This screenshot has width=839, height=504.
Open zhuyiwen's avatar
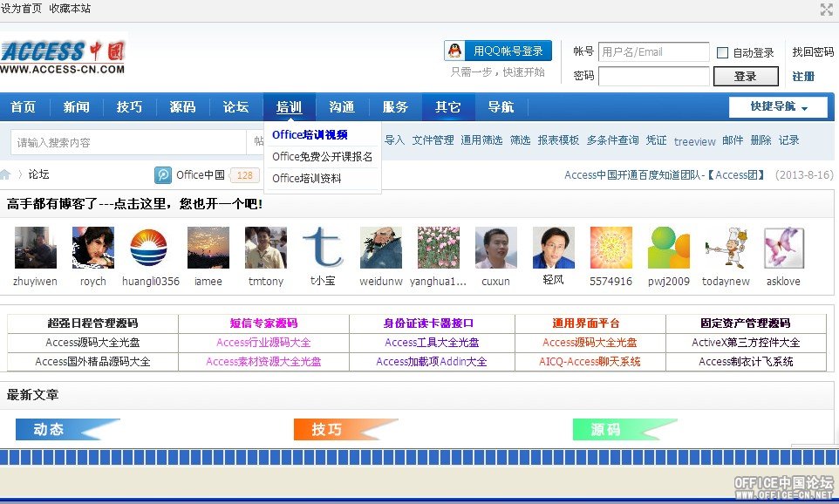35,247
